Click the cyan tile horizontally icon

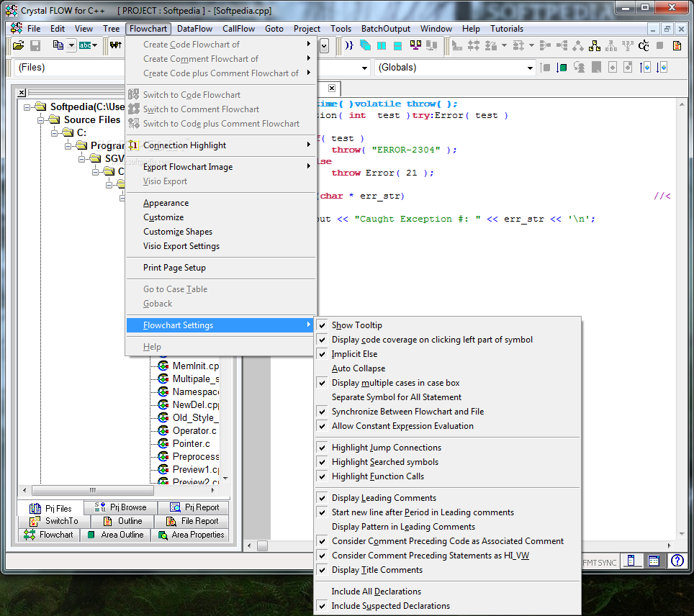[397, 45]
